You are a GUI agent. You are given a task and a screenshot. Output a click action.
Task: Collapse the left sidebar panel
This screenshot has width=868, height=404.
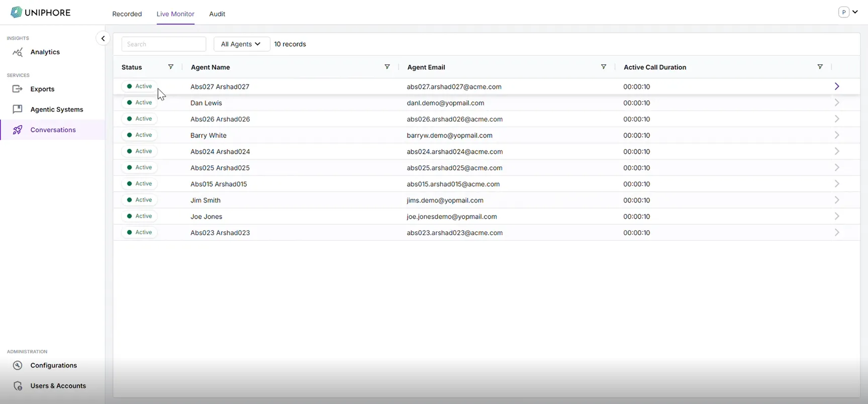(103, 38)
